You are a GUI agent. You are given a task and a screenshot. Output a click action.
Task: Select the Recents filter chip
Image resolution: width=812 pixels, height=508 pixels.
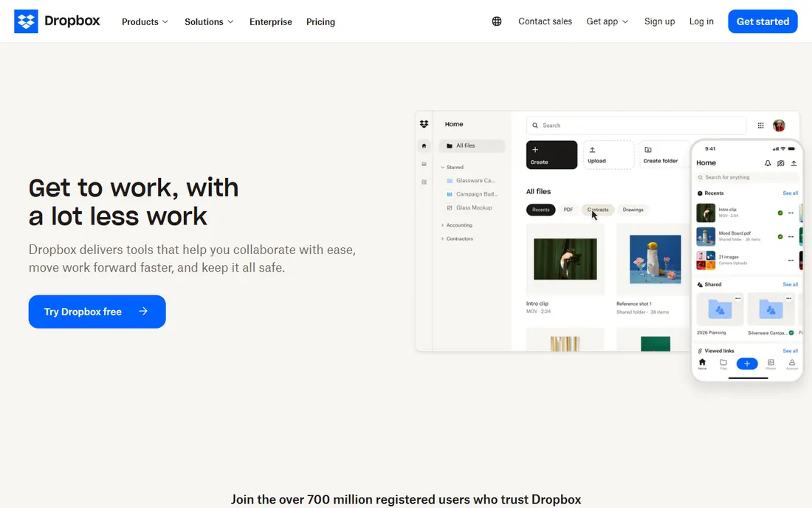[540, 210]
